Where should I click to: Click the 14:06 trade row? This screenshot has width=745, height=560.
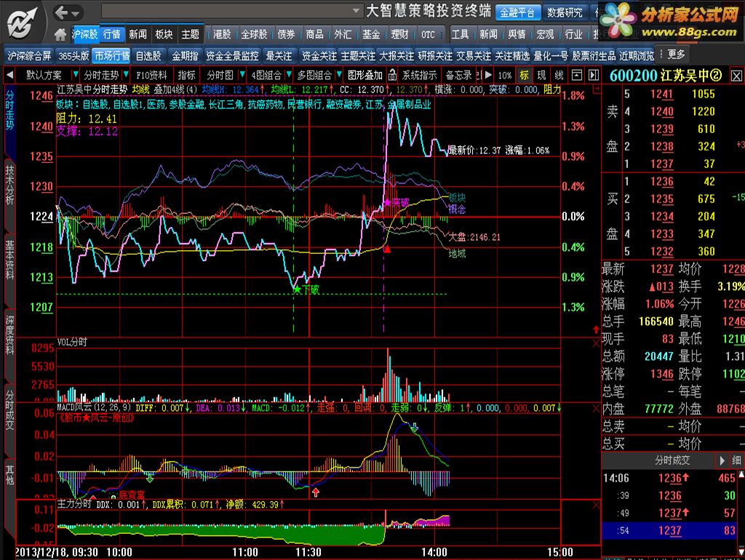[669, 479]
